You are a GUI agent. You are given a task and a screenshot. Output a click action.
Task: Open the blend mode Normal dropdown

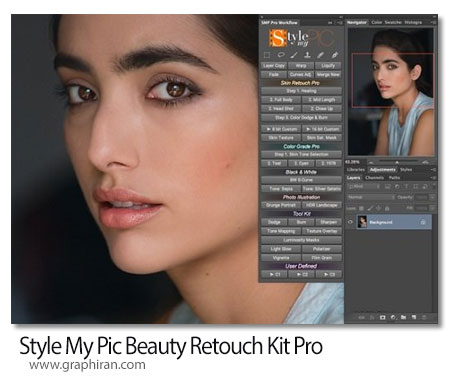[371, 197]
